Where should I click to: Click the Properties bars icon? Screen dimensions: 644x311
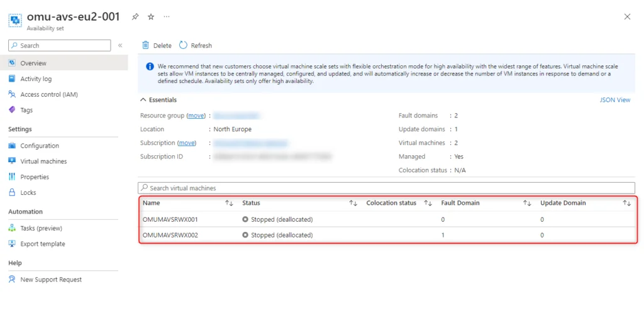[12, 177]
